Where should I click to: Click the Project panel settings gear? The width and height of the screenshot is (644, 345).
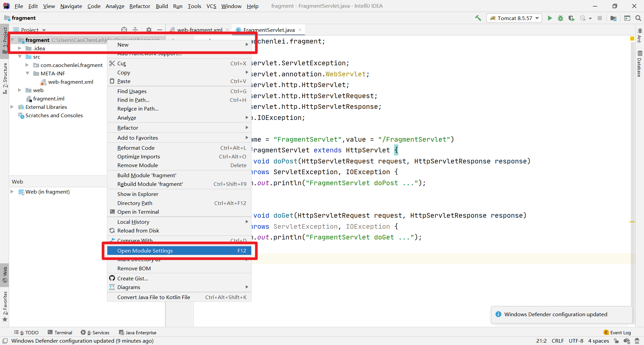[149, 29]
